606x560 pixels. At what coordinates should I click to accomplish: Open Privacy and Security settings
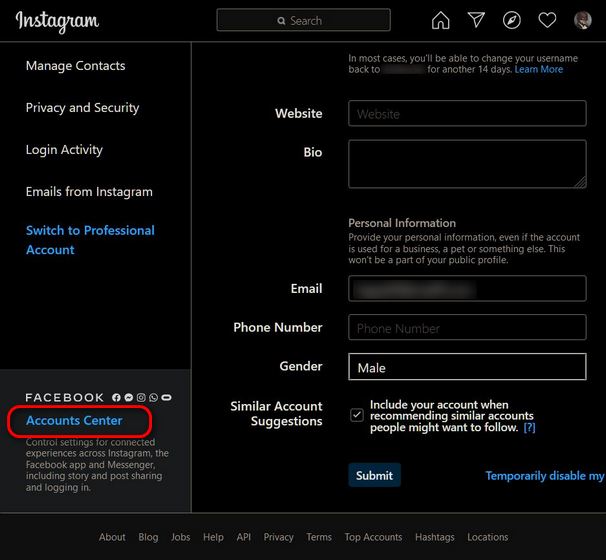(82, 108)
